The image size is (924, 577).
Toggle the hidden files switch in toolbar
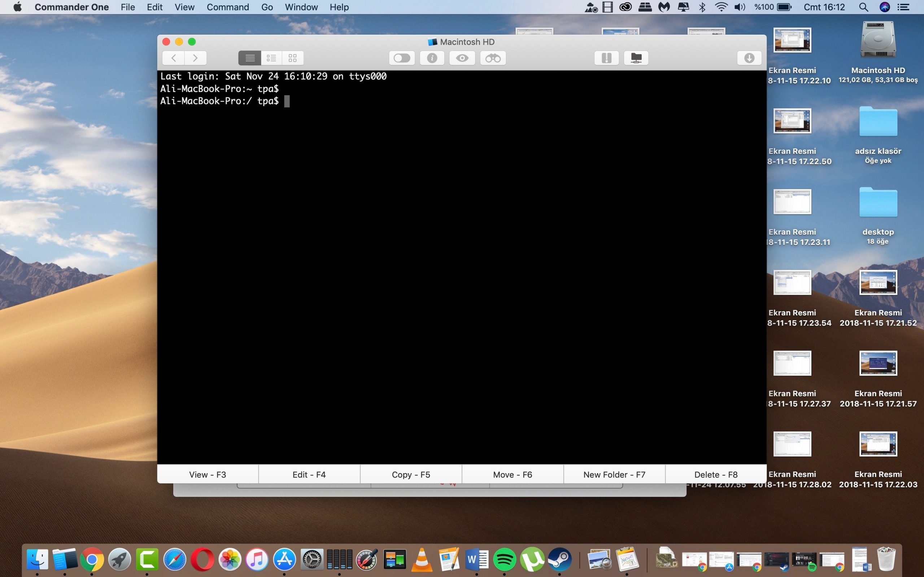402,58
